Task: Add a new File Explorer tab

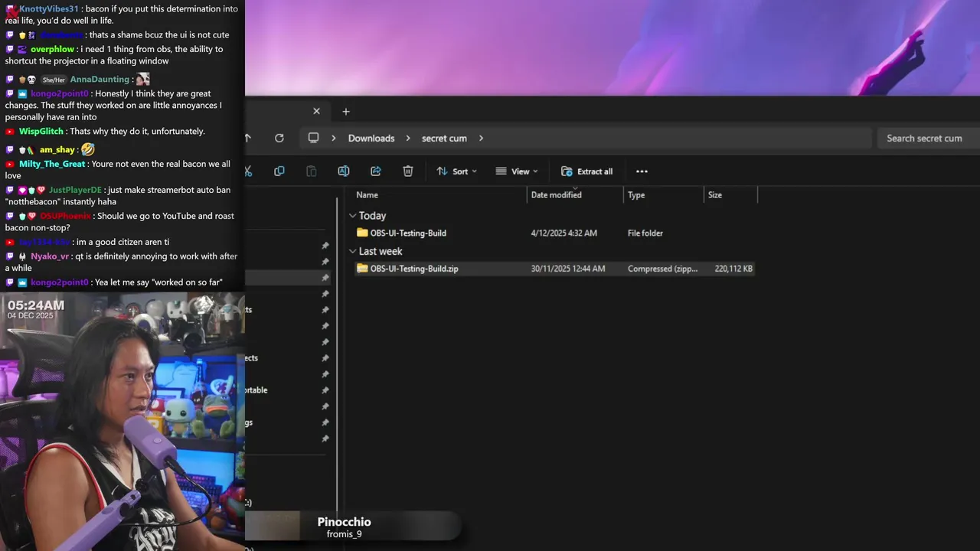Action: pyautogui.click(x=346, y=112)
